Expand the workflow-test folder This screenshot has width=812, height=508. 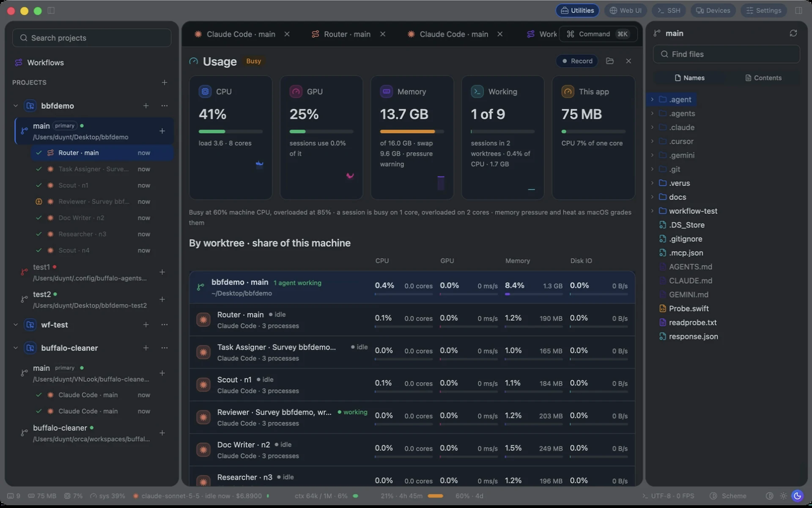(652, 211)
